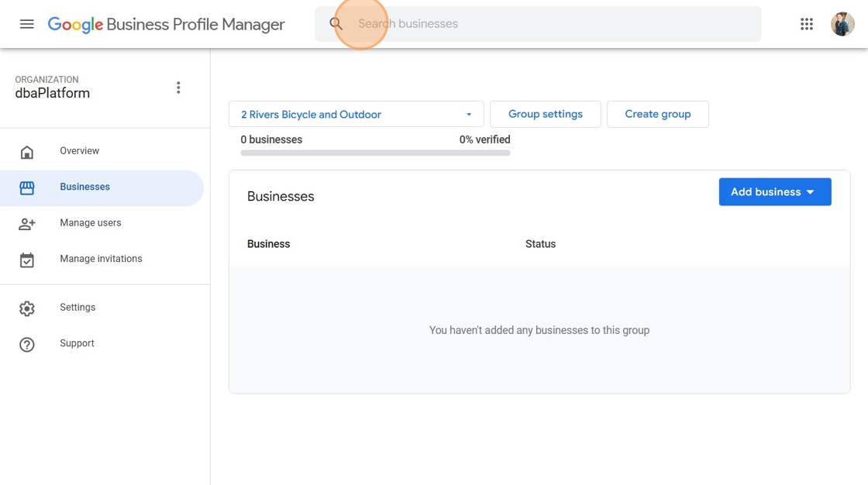Open the Google apps grid

(x=807, y=24)
